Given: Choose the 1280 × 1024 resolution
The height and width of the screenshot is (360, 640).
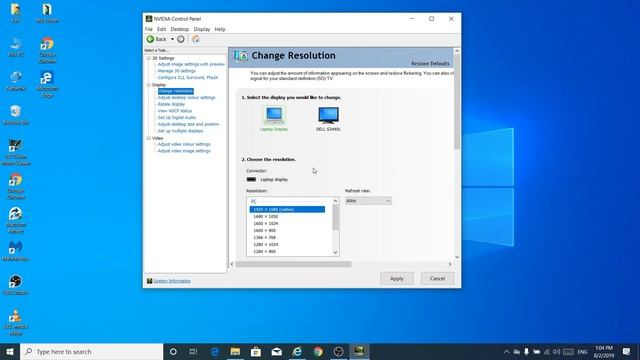Looking at the screenshot, I should point(266,244).
